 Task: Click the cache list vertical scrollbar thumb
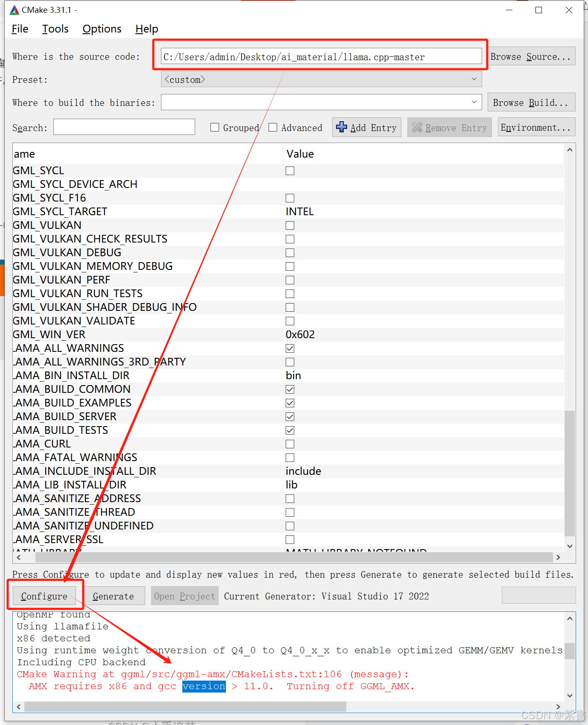(570, 473)
